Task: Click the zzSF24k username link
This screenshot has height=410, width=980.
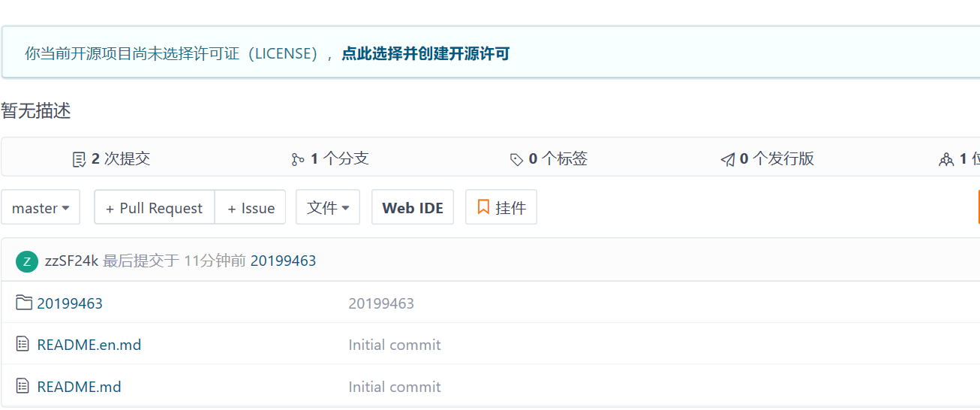Action: pyautogui.click(x=71, y=261)
